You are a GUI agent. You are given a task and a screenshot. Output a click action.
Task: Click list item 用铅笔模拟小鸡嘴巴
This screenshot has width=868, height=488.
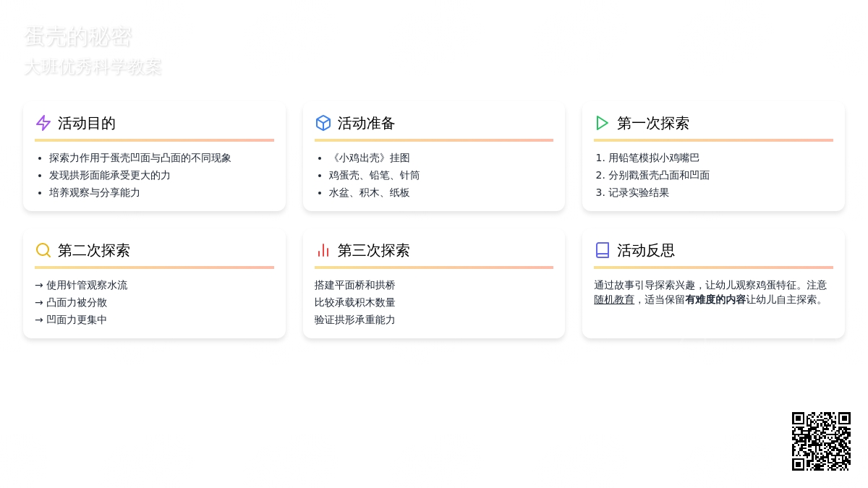click(654, 158)
